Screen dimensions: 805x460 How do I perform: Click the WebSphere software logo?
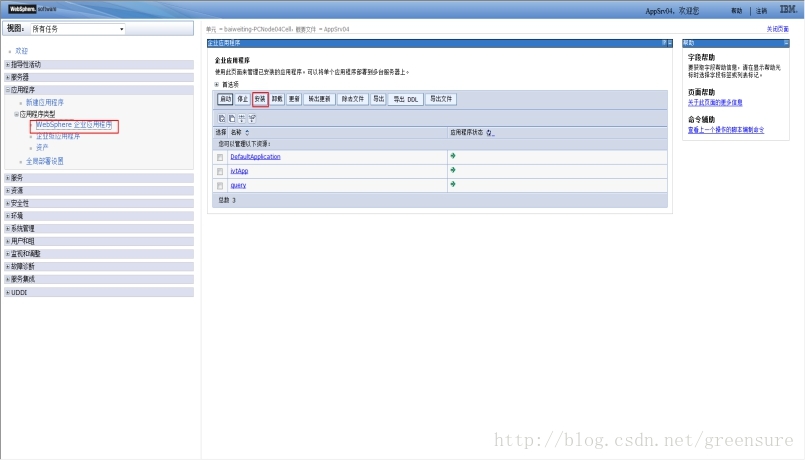32,9
